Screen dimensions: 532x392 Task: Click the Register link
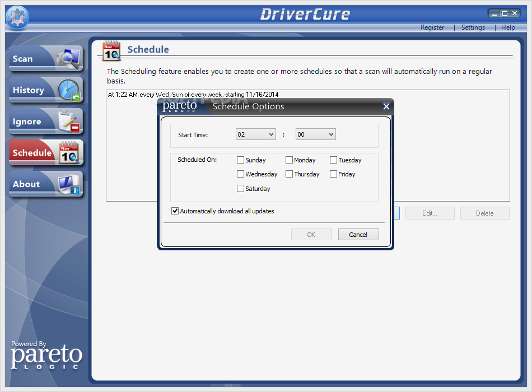point(432,27)
